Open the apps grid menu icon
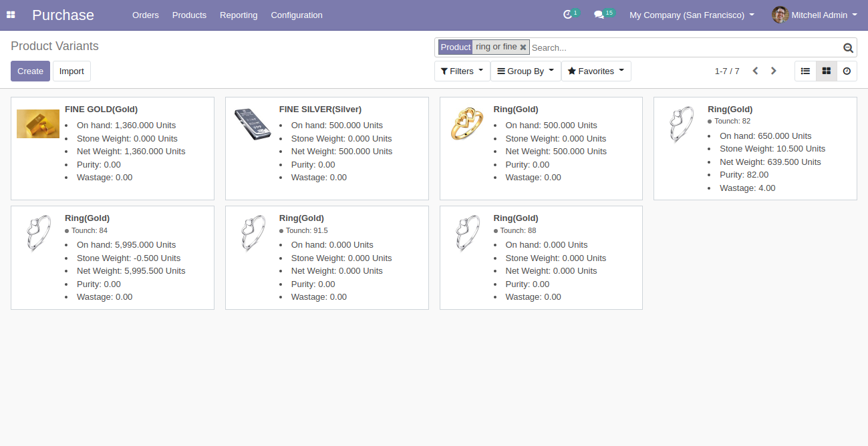Image resolution: width=868 pixels, height=446 pixels. point(11,15)
